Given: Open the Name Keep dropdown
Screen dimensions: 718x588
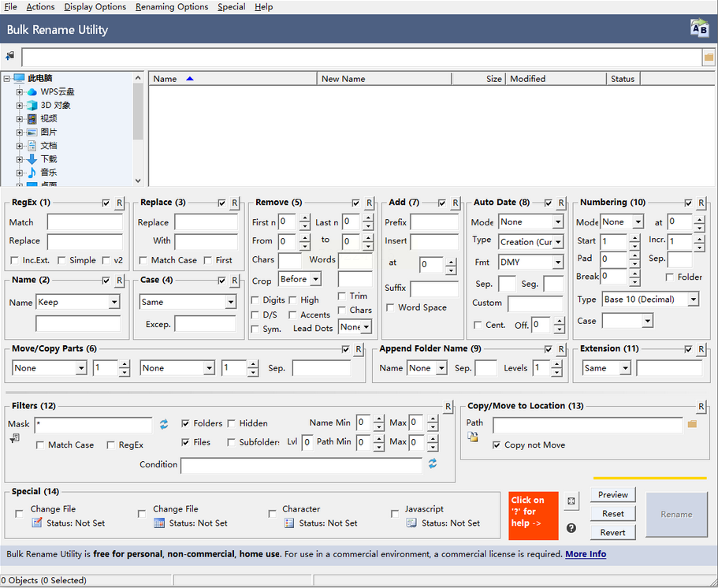Looking at the screenshot, I should click(114, 302).
